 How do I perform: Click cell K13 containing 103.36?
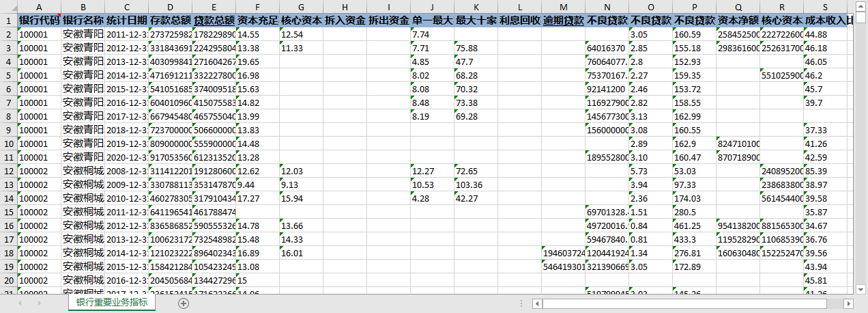476,185
